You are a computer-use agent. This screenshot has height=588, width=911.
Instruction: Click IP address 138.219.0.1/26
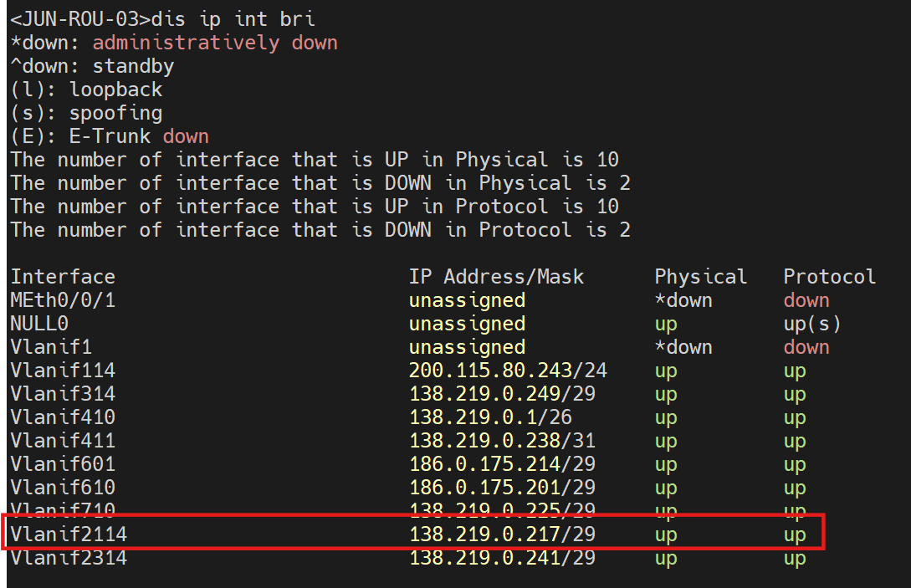490,417
